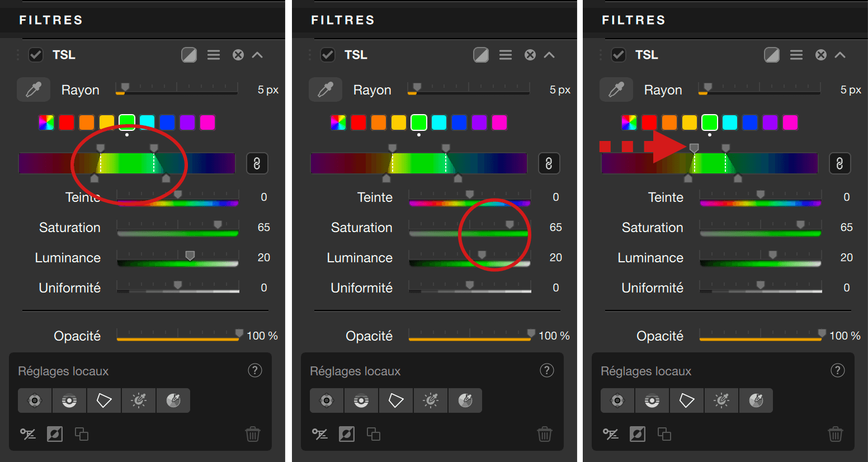
Task: Delete local adjustment with left panel trash icon
Action: coord(253,434)
